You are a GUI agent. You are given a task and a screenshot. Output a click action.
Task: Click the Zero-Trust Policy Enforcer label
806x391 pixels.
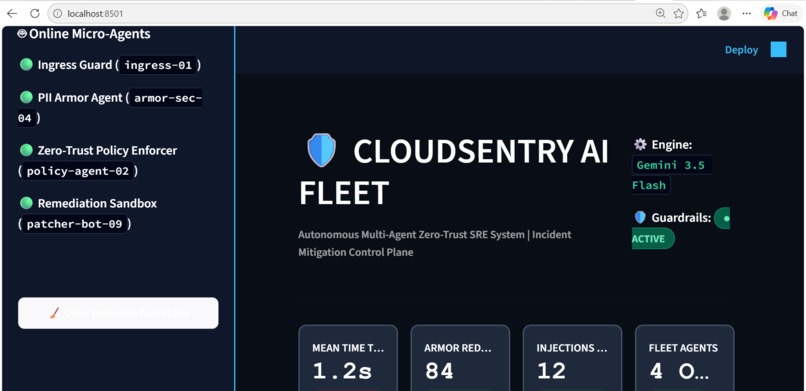click(x=107, y=151)
